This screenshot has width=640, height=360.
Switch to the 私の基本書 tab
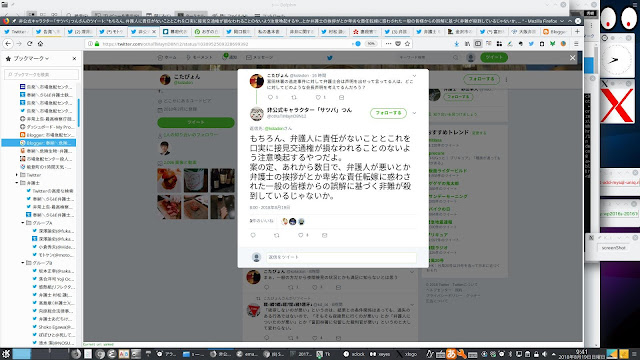(269, 31)
